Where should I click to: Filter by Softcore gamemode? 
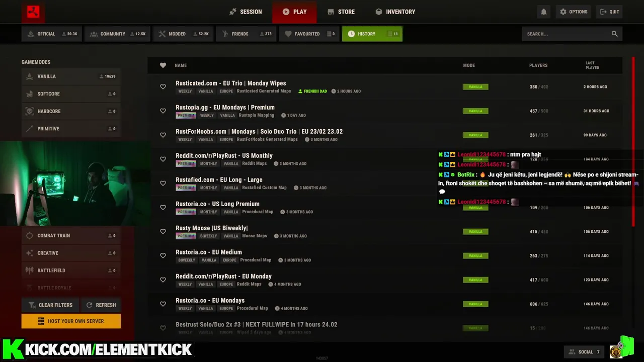tap(71, 94)
